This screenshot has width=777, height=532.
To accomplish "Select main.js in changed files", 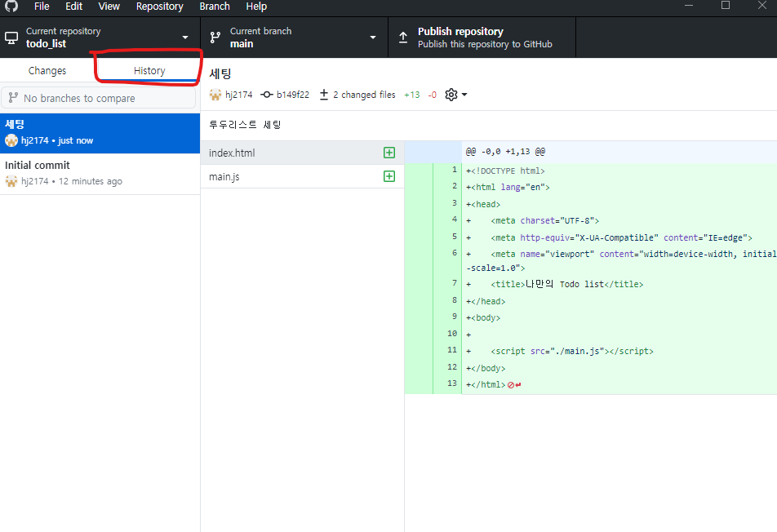I will tap(302, 176).
